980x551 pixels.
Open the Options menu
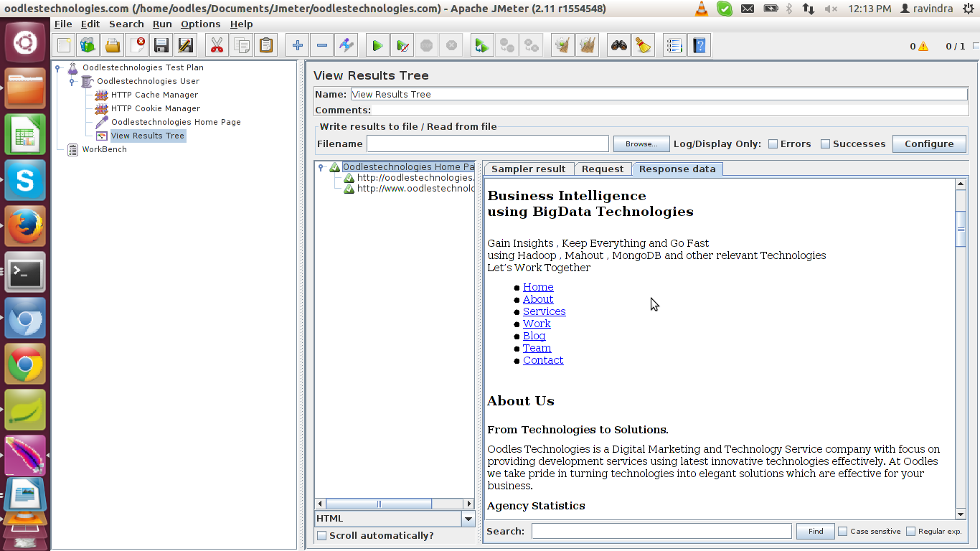[201, 24]
